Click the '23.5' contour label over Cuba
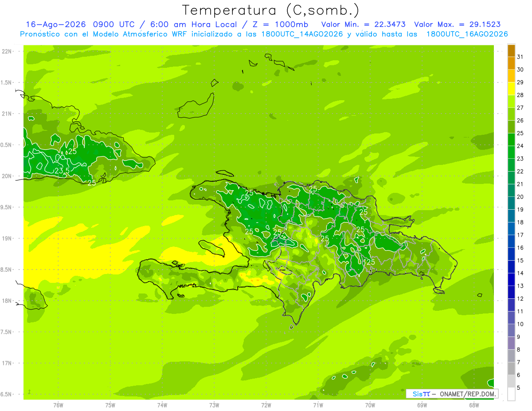Image resolution: width=532 pixels, height=411 pixels. click(62, 171)
